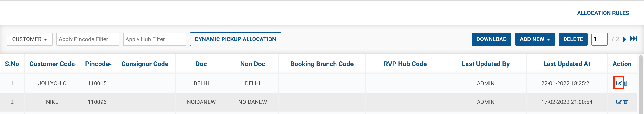Screen dimensions: 644x114
Task: Open the CUSTOMER dropdown
Action: click(29, 39)
